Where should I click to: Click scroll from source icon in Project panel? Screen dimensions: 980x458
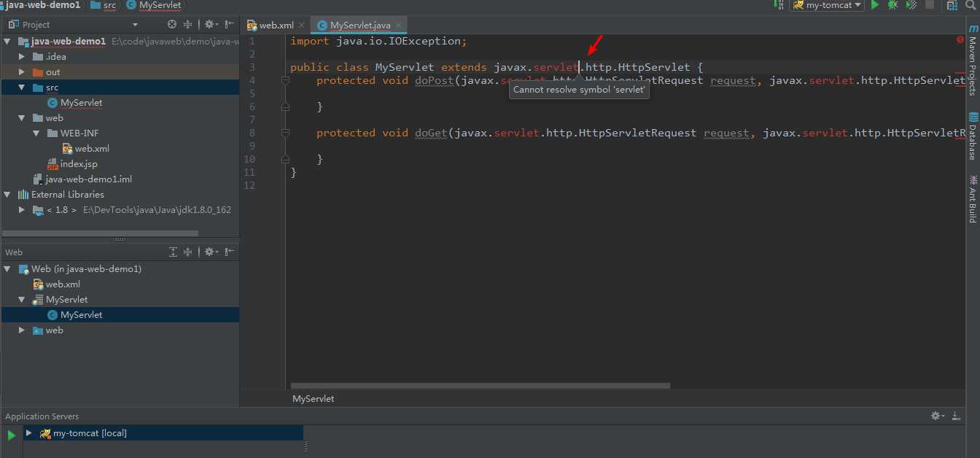pos(172,24)
